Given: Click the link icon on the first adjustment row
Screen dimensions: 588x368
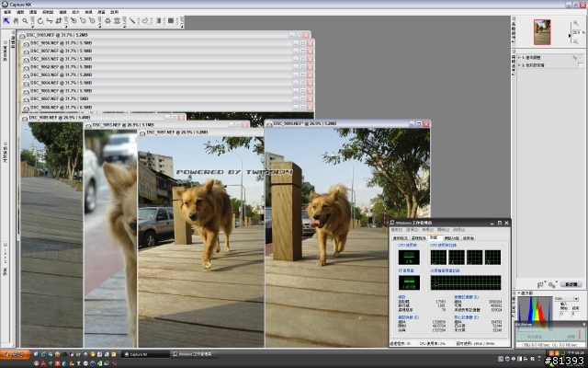Looking at the screenshot, I should [575, 57].
